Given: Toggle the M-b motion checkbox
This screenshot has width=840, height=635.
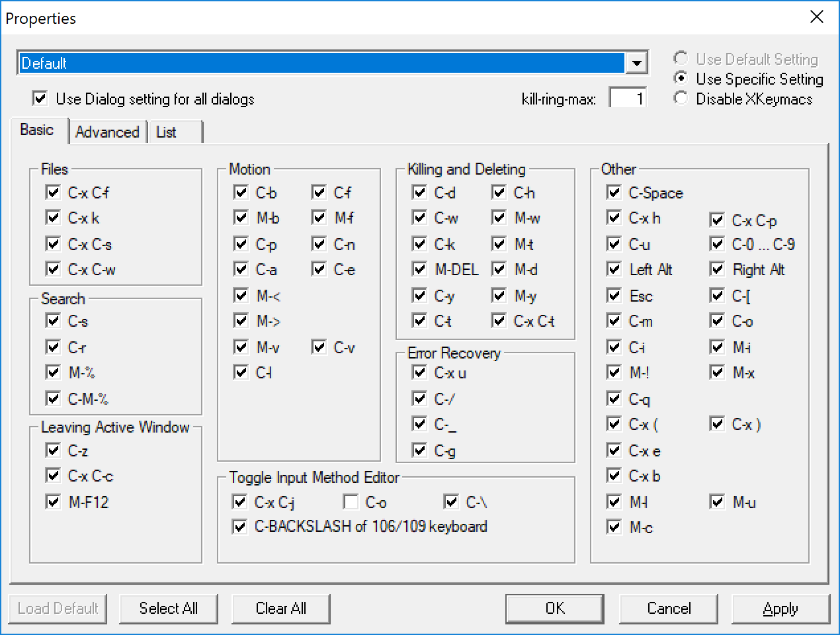Looking at the screenshot, I should [x=241, y=218].
